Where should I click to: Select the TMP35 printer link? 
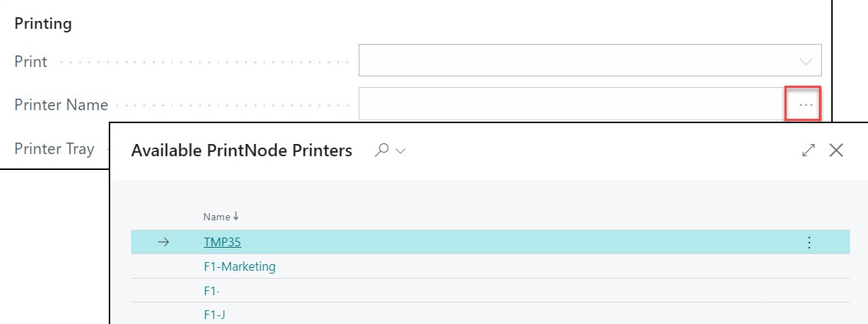click(x=222, y=243)
